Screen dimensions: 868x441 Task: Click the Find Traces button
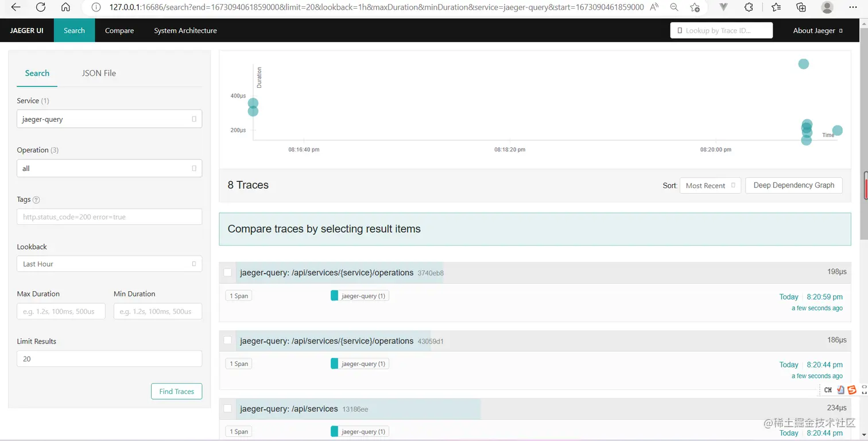tap(177, 391)
